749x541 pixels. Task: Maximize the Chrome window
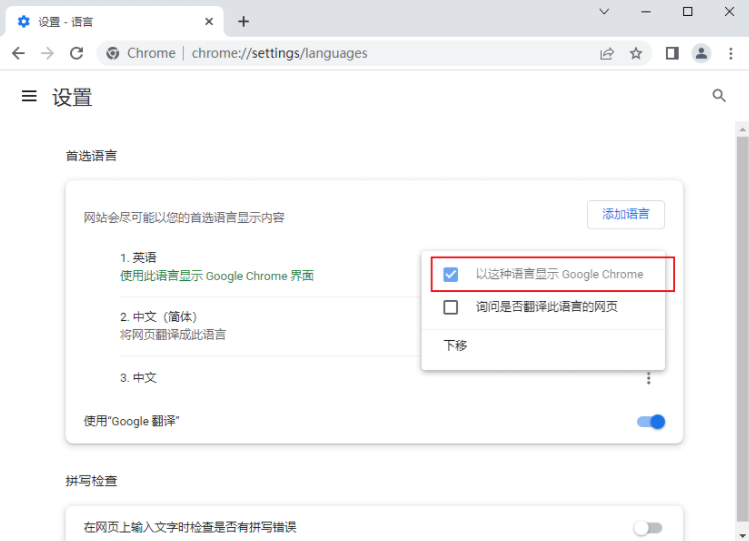pyautogui.click(x=687, y=11)
